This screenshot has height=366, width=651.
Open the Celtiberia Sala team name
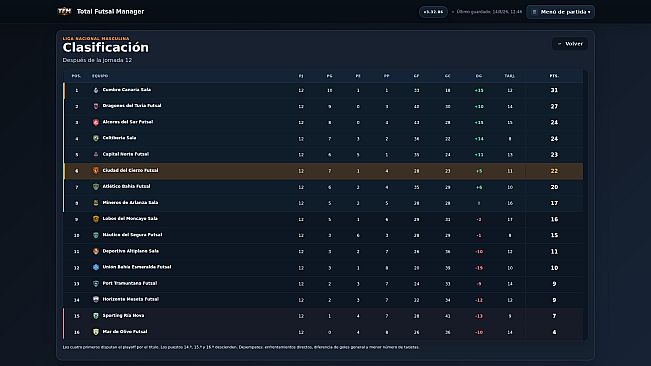[119, 138]
